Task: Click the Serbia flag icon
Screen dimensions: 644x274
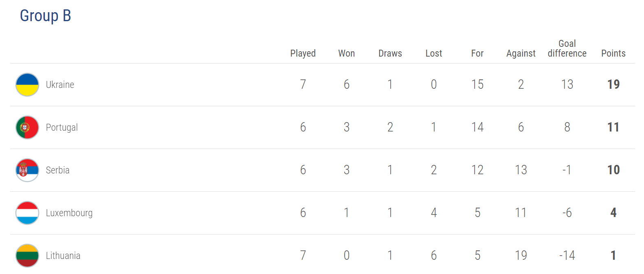Action: (27, 170)
